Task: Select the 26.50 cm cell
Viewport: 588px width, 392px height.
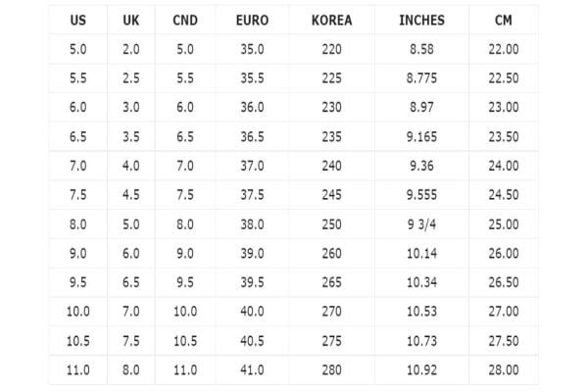Action: (504, 282)
